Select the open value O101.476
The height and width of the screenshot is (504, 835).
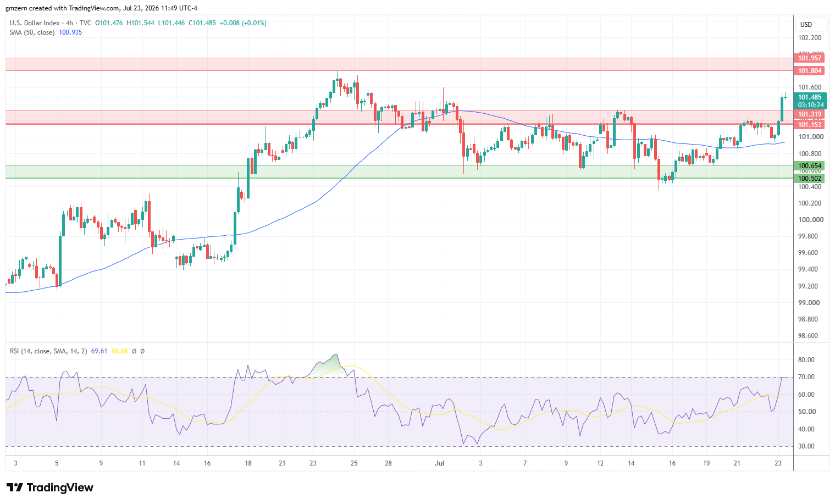point(109,23)
